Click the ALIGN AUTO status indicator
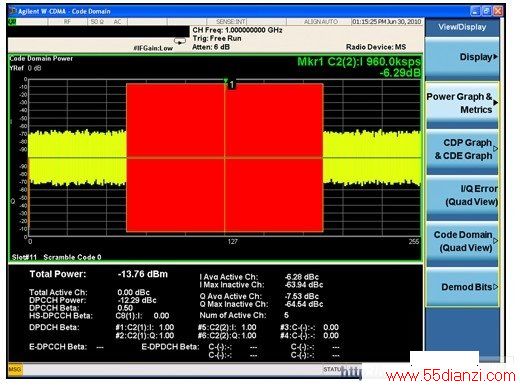The image size is (520, 387). pyautogui.click(x=321, y=22)
